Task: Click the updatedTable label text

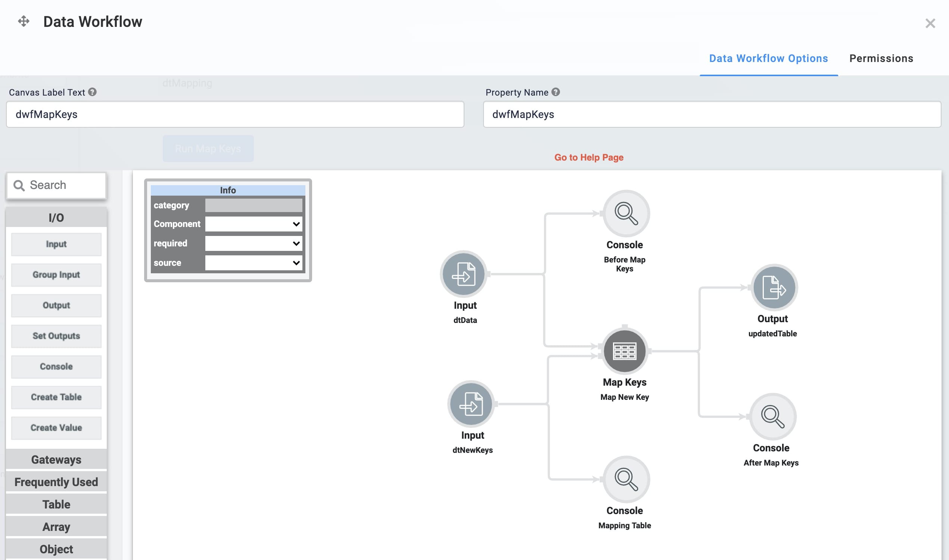Action: tap(772, 334)
